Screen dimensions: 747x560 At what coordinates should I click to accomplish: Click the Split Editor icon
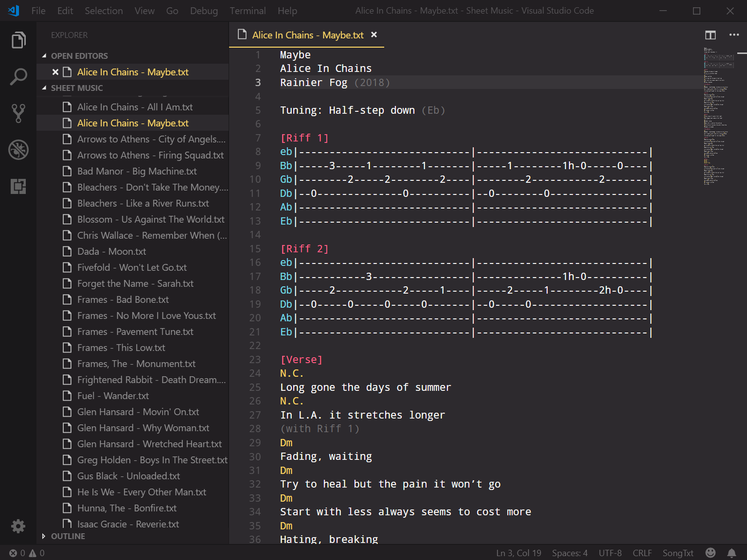(x=711, y=35)
